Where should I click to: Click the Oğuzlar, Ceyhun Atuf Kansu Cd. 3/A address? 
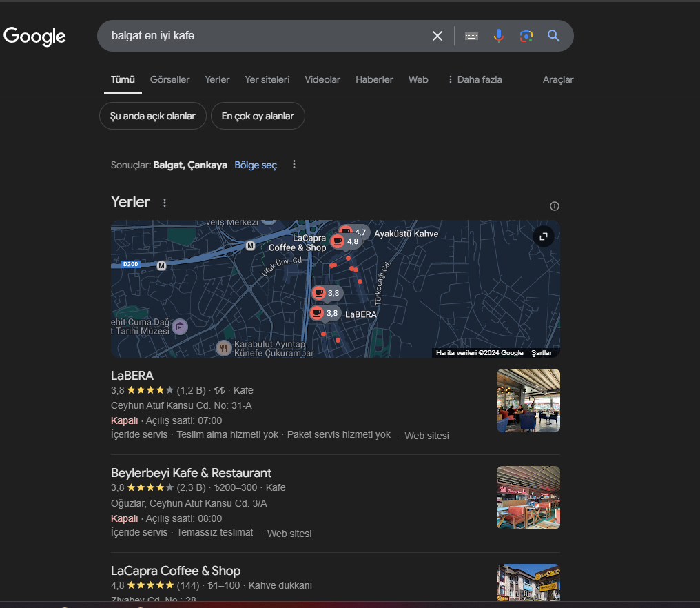coord(189,503)
